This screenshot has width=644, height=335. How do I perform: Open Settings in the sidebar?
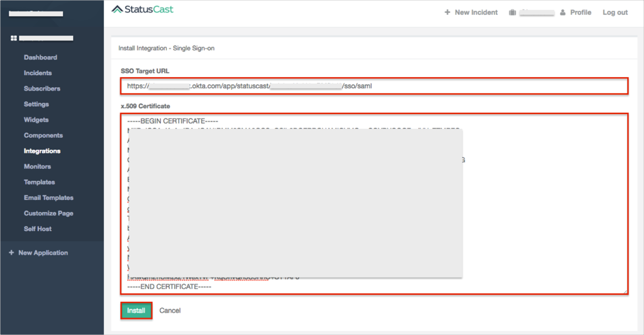pyautogui.click(x=36, y=104)
